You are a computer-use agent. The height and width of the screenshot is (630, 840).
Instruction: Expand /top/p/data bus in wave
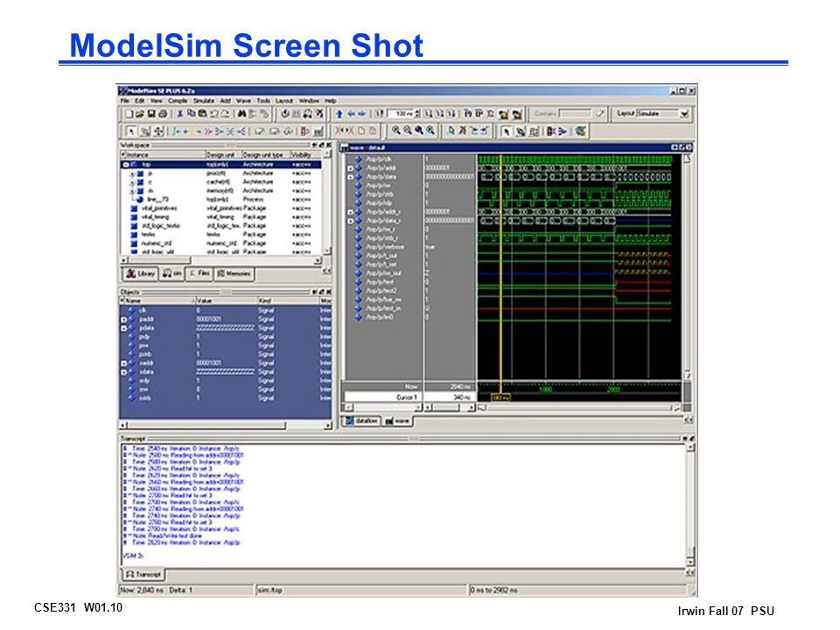point(350,177)
